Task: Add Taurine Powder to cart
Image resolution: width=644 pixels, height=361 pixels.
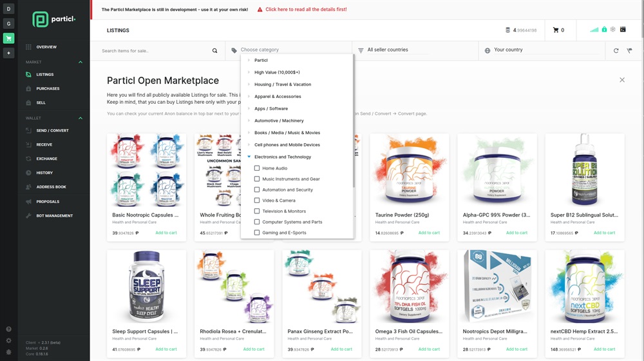Action: click(429, 233)
